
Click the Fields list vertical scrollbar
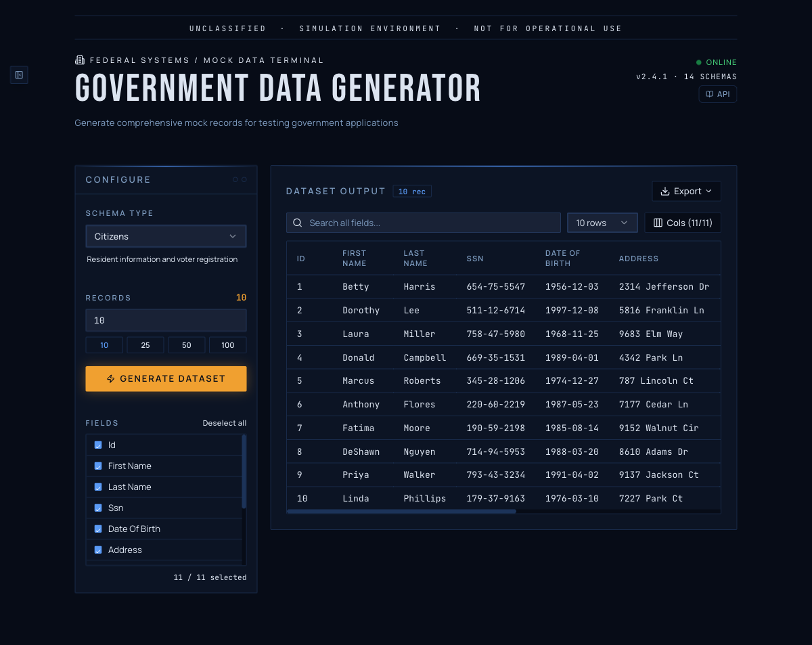click(x=244, y=472)
